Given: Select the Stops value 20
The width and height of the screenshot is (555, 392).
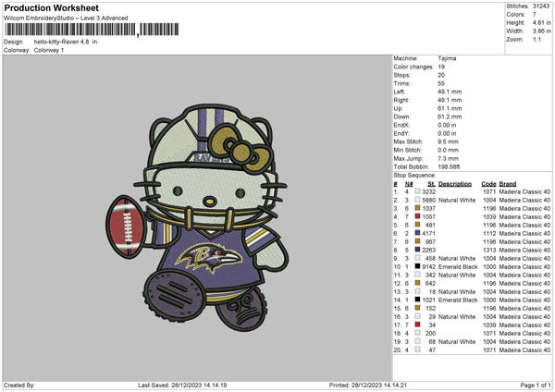Looking at the screenshot, I should (x=441, y=75).
